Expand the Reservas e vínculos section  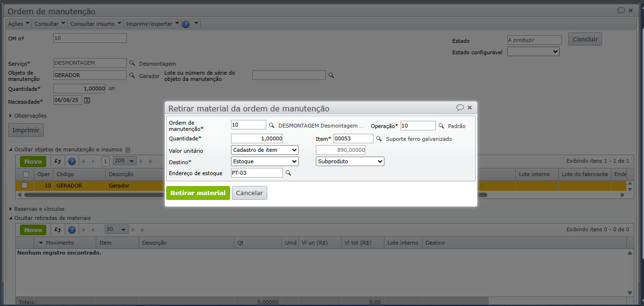36,209
